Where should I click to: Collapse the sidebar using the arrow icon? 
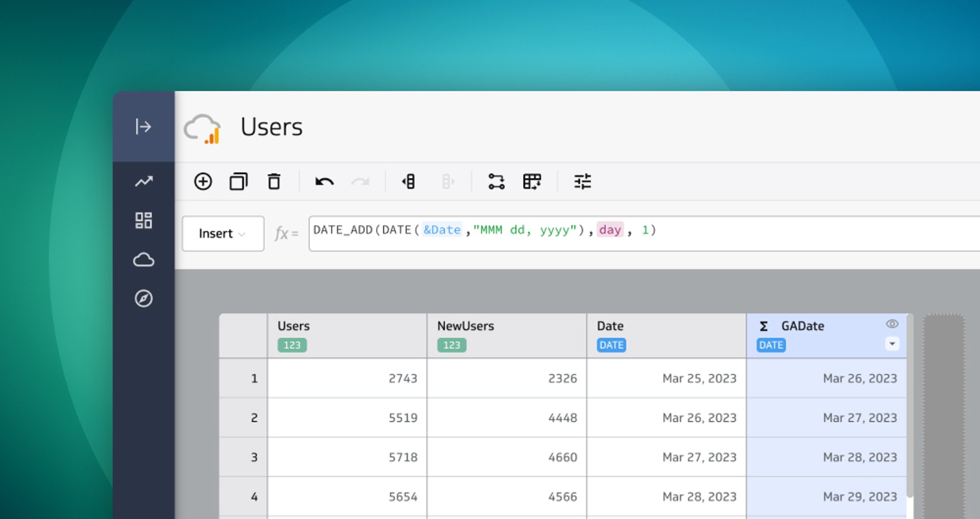(x=143, y=127)
